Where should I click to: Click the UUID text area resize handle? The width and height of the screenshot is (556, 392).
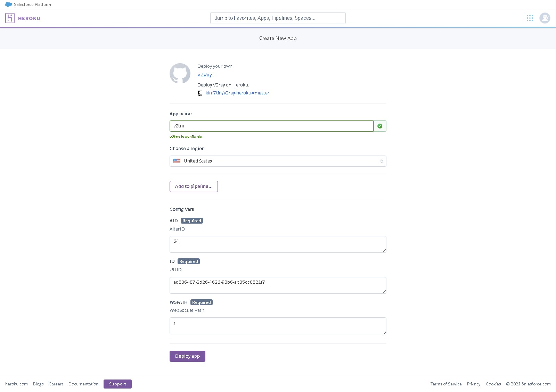click(384, 291)
